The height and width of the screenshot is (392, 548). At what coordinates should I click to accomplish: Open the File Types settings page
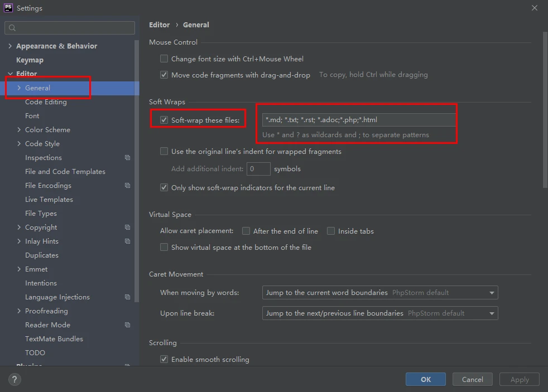pos(41,214)
